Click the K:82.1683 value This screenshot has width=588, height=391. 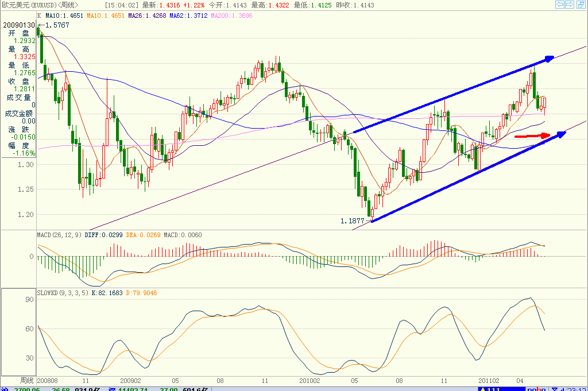click(107, 293)
